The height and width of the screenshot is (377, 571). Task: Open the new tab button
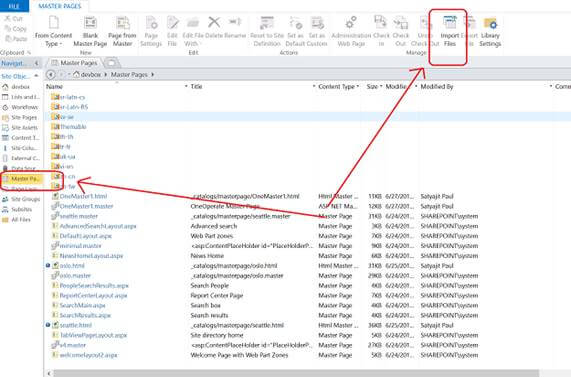pyautogui.click(x=111, y=63)
